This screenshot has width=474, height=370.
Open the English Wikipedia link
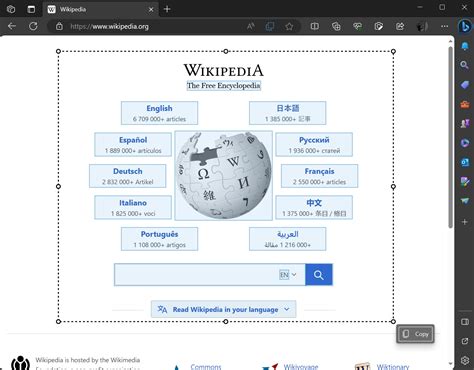[159, 113]
